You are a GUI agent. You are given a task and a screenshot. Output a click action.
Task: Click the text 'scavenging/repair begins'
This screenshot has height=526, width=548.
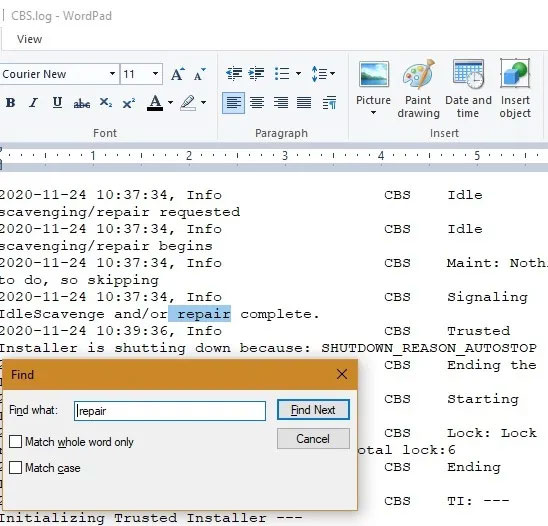click(106, 246)
